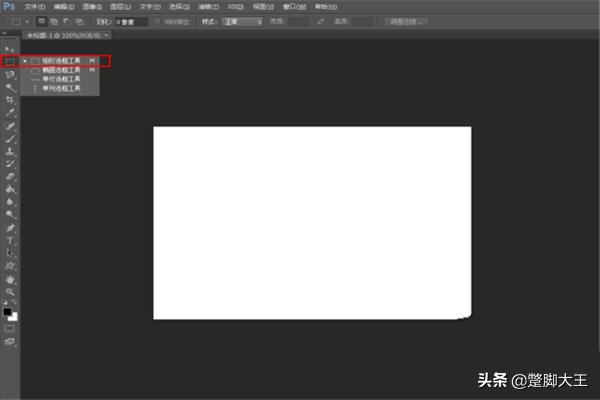Enable the 'New selection' mode button
The width and height of the screenshot is (600, 400).
coord(41,21)
